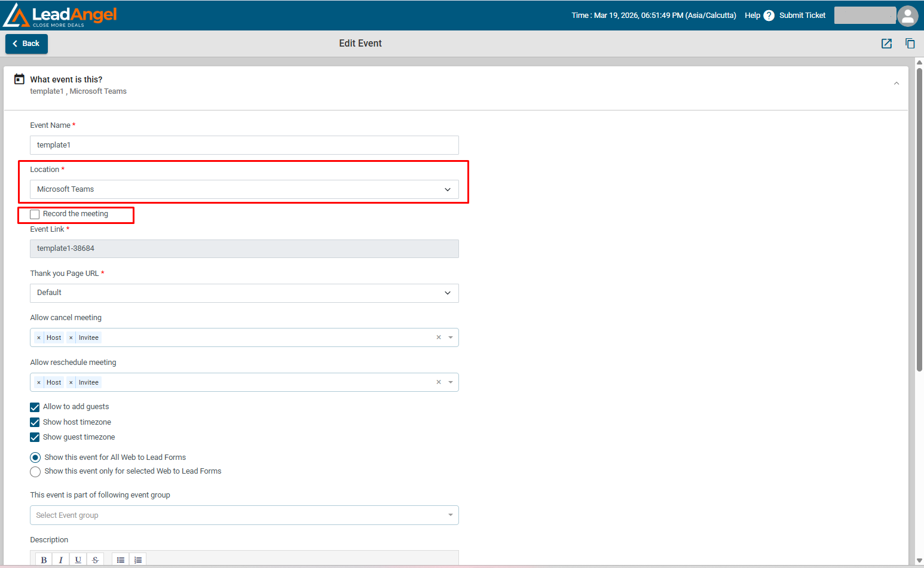Click the scrollbar down arrow
This screenshot has width=924, height=568.
(x=920, y=560)
